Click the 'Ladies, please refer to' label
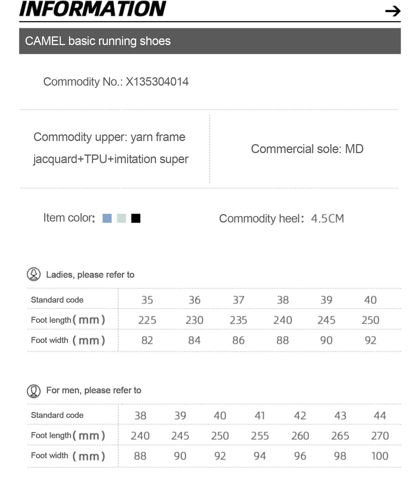The height and width of the screenshot is (504, 420). pyautogui.click(x=90, y=275)
